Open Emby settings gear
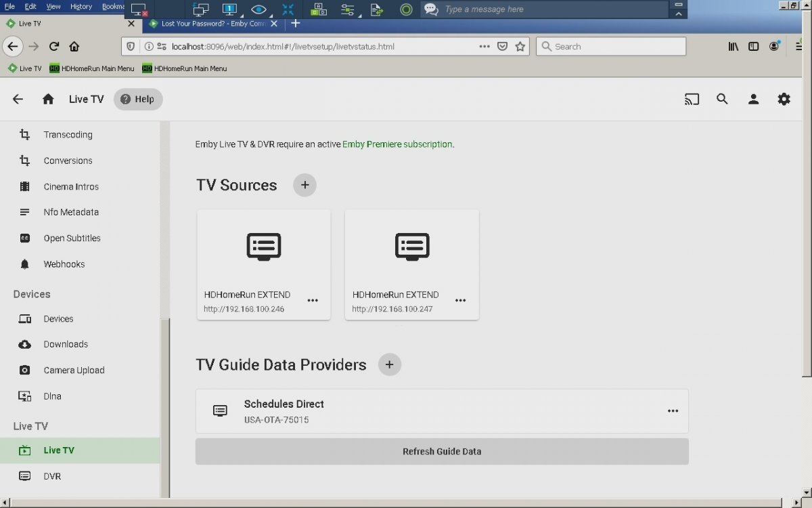This screenshot has height=508, width=812. 784,99
